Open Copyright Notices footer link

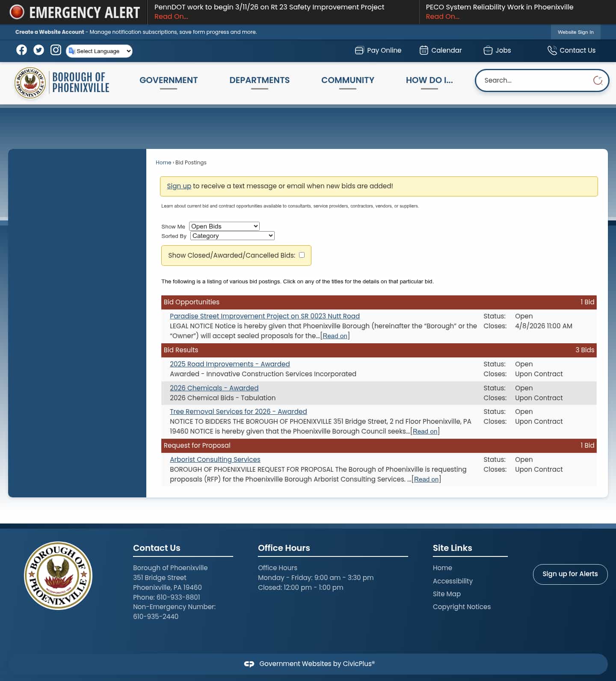coord(462,607)
